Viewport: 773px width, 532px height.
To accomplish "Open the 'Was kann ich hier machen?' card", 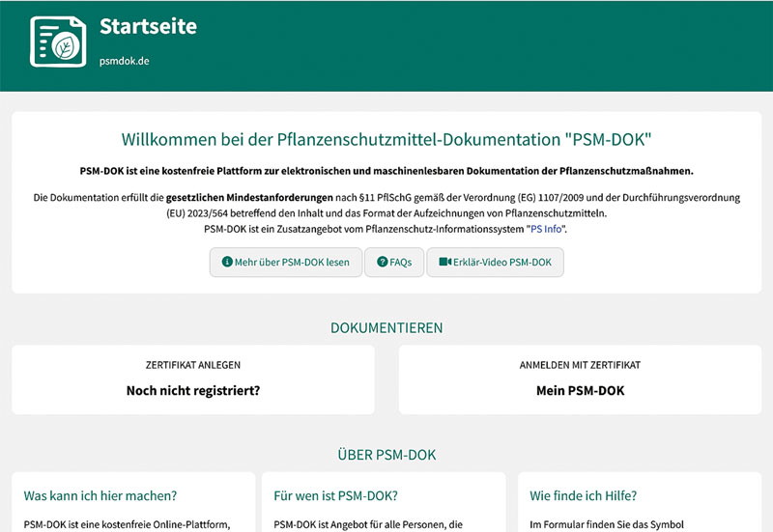I will point(100,496).
